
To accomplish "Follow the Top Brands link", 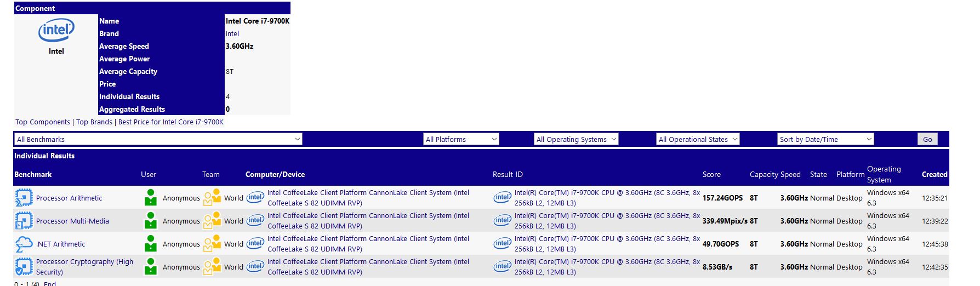I will coord(94,122).
